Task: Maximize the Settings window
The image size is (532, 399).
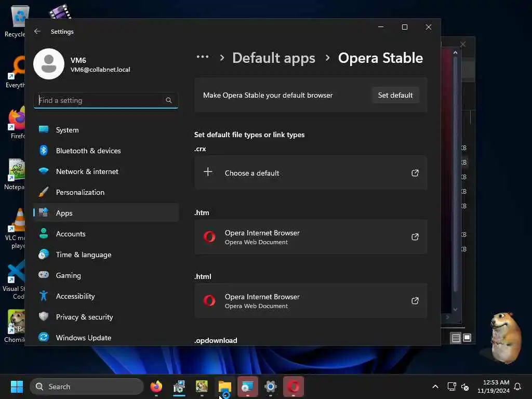Action: pyautogui.click(x=404, y=27)
